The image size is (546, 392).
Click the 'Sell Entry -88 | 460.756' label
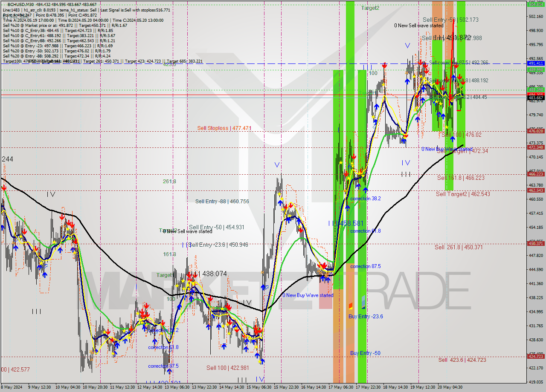[x=222, y=202]
